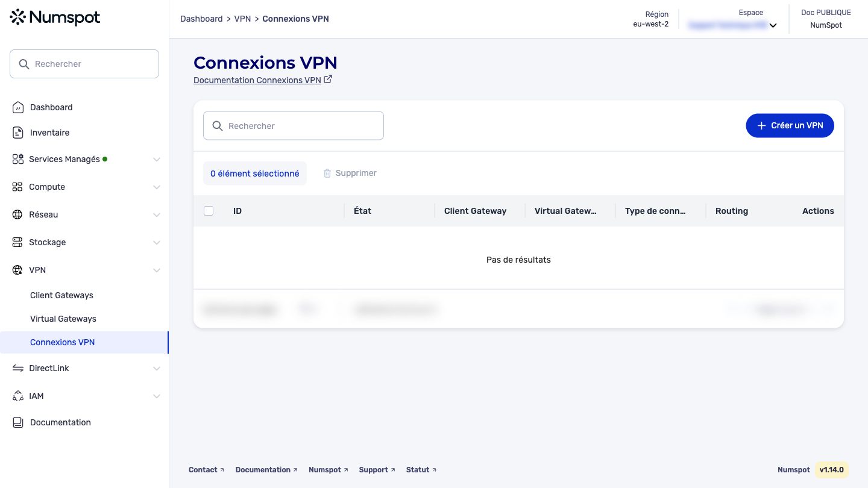Open the Contact footer link

(x=206, y=470)
